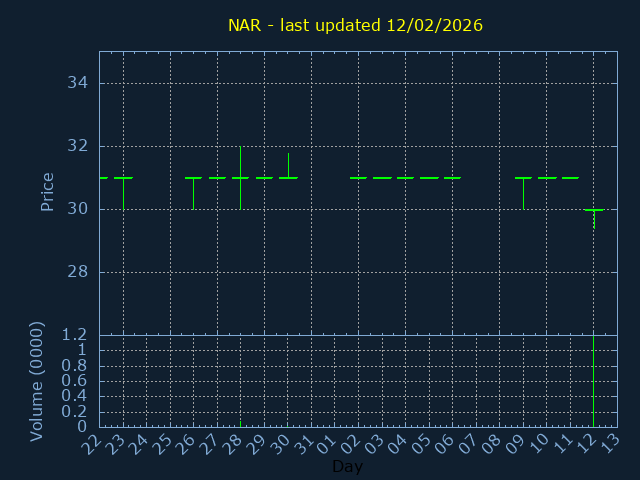Select the "22" day label on the x-axis
640x480 pixels.
92,442
